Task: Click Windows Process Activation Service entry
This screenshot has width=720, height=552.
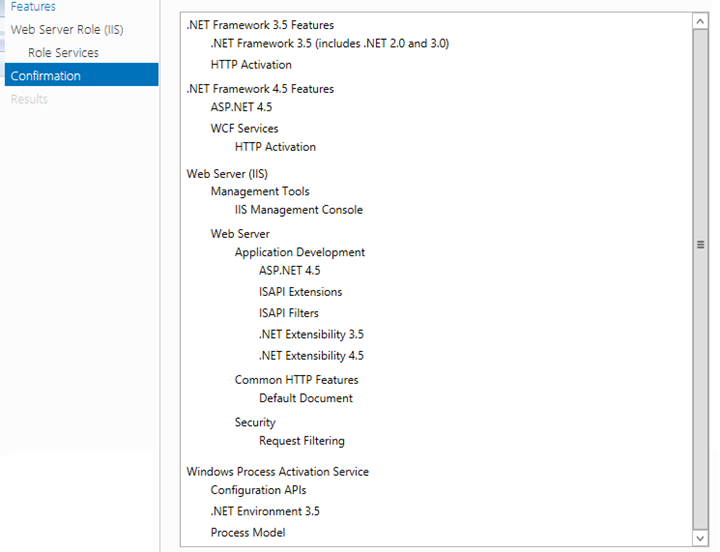Action: point(277,472)
